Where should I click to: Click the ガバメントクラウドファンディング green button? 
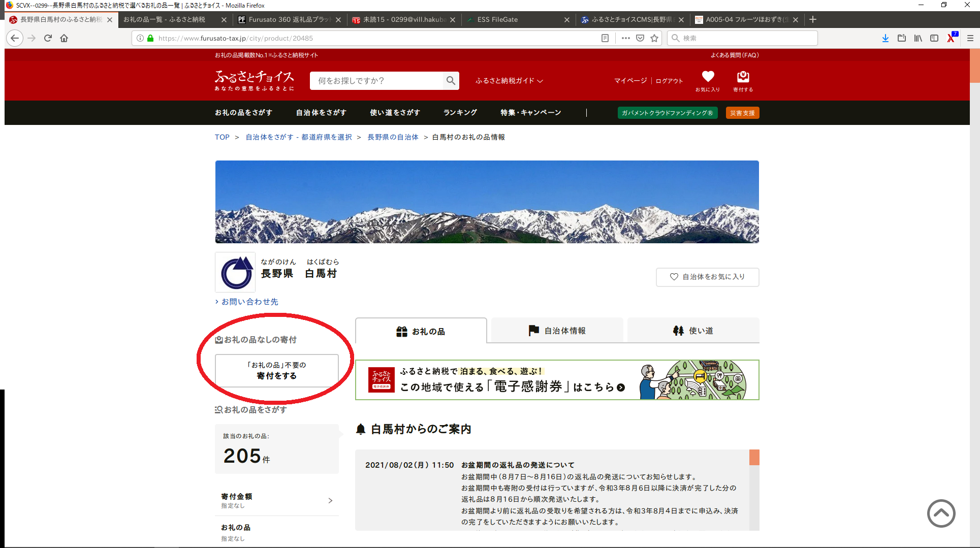pos(668,113)
